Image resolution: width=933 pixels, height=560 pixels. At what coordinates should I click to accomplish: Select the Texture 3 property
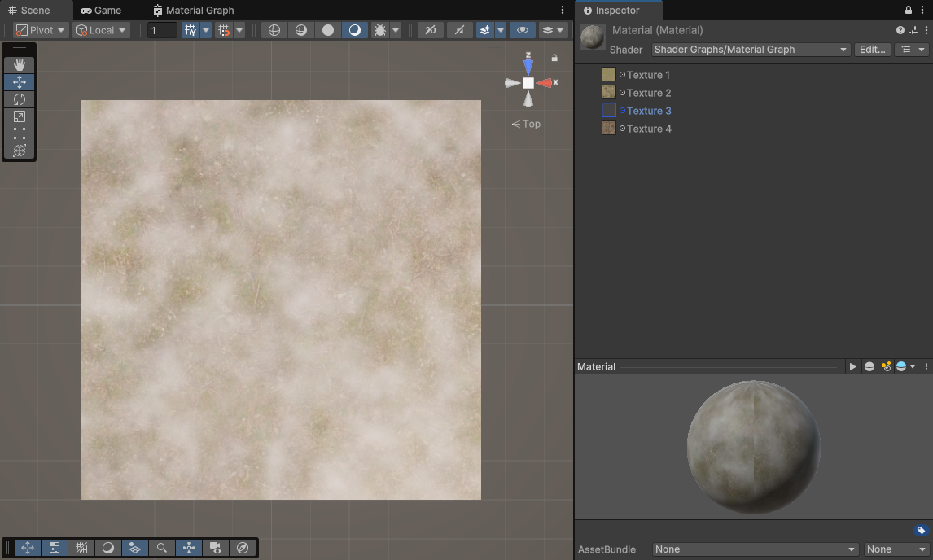pyautogui.click(x=649, y=111)
